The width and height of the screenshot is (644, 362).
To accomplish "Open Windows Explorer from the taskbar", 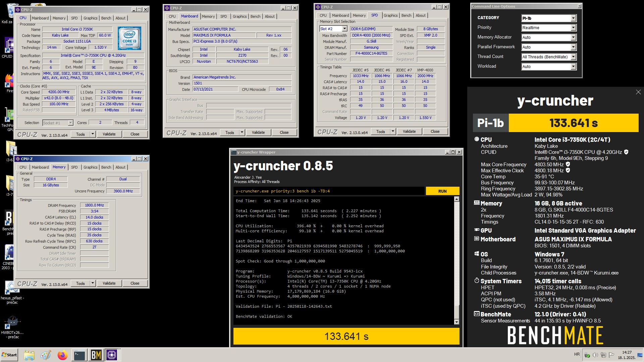I will coord(29,355).
